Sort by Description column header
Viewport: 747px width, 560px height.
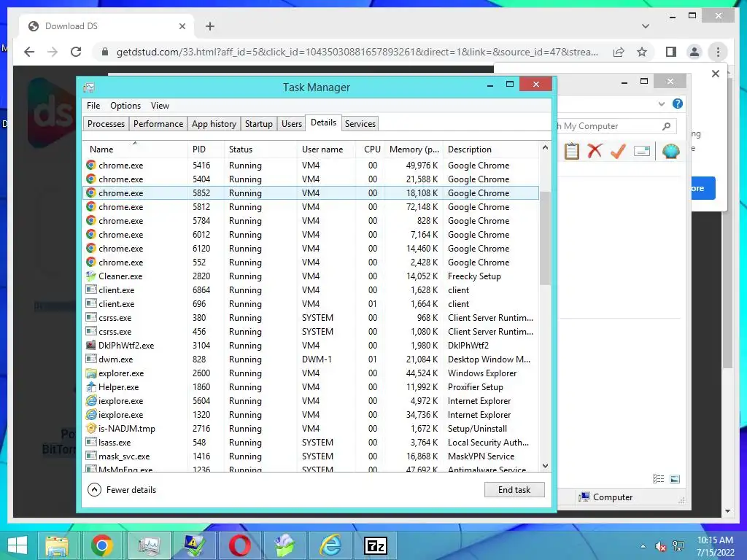[491, 149]
